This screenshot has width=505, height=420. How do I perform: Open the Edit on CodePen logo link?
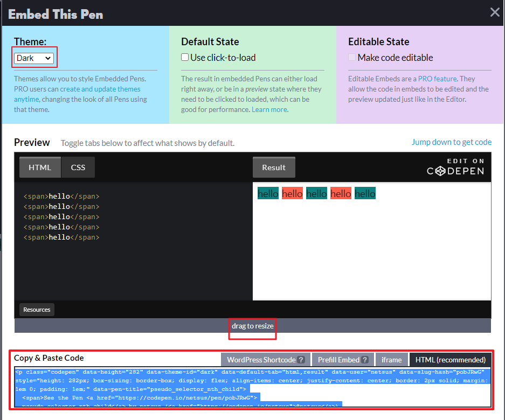point(455,167)
